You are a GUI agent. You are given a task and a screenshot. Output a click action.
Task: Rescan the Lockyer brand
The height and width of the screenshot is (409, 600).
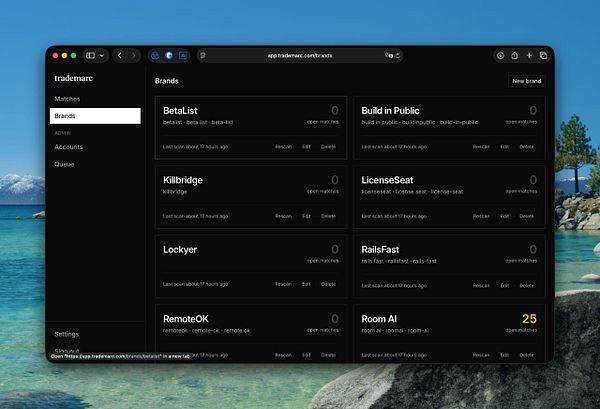(283, 284)
